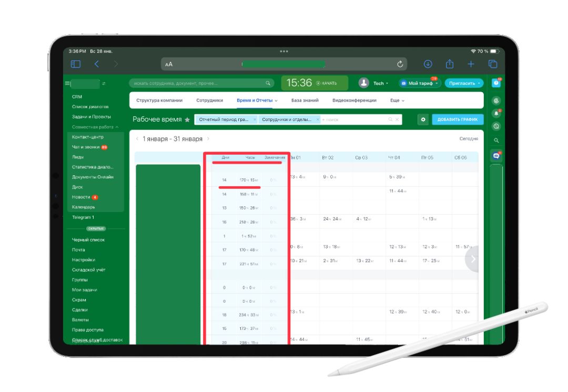Click the 170 ч 15 м hours cell

[x=248, y=180]
